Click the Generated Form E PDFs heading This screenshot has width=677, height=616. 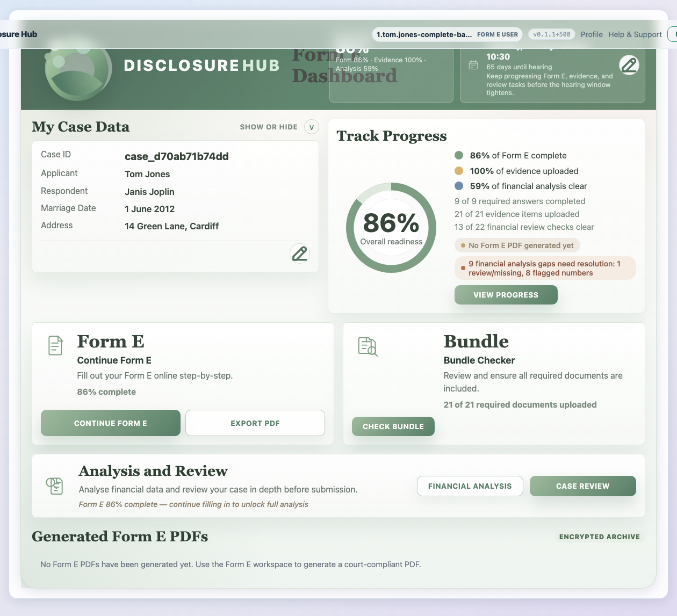pos(120,537)
